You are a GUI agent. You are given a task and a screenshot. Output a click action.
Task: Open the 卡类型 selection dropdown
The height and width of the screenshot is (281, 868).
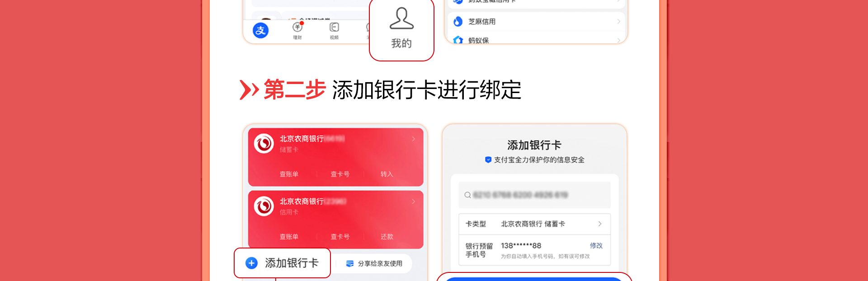(x=534, y=224)
